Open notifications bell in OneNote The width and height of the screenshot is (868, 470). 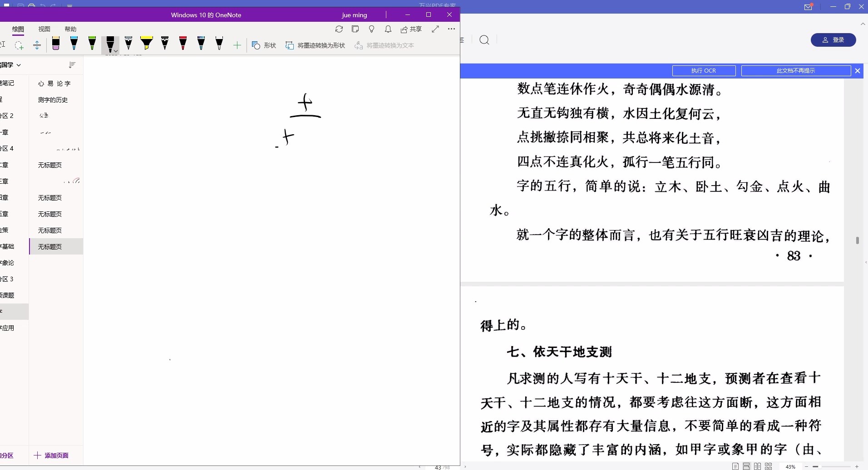tap(388, 29)
